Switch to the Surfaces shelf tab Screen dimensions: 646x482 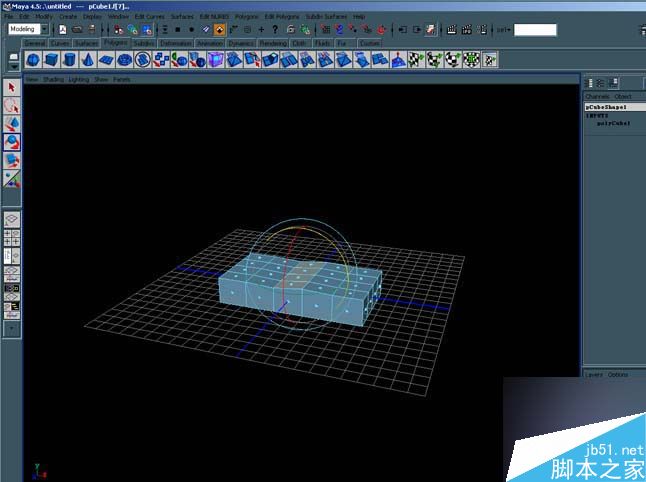[x=87, y=43]
